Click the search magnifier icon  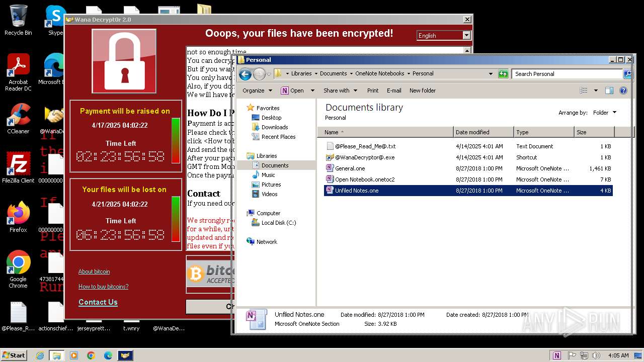tap(627, 74)
